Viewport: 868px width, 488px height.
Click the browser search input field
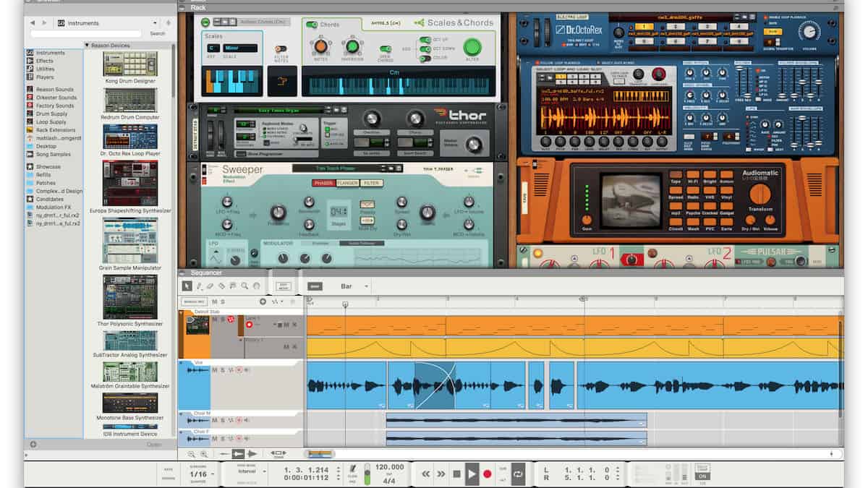[x=86, y=33]
